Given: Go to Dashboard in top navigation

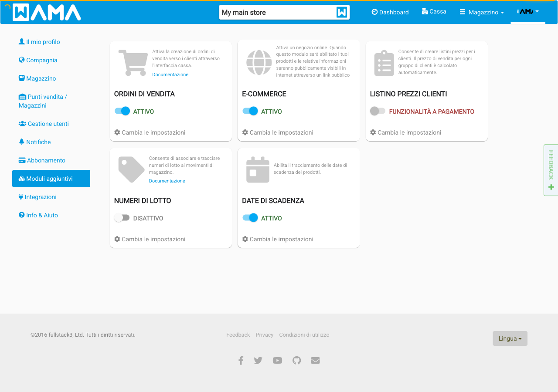Looking at the screenshot, I should 390,12.
